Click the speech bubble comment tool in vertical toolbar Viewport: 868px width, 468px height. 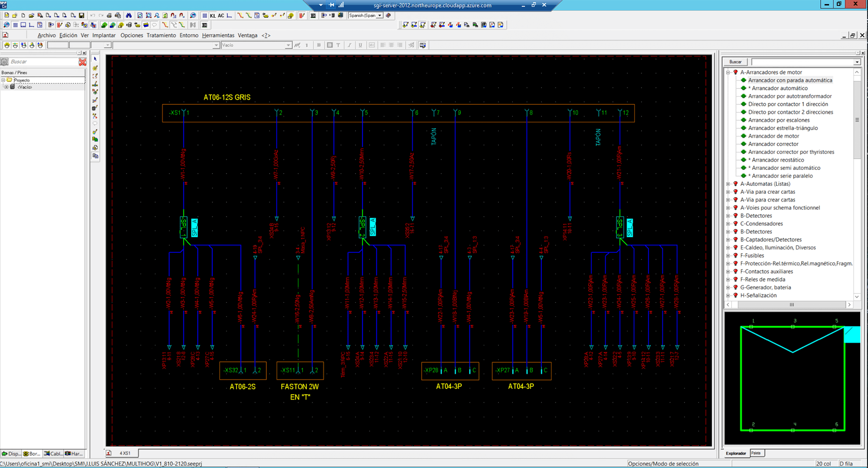coord(95,124)
